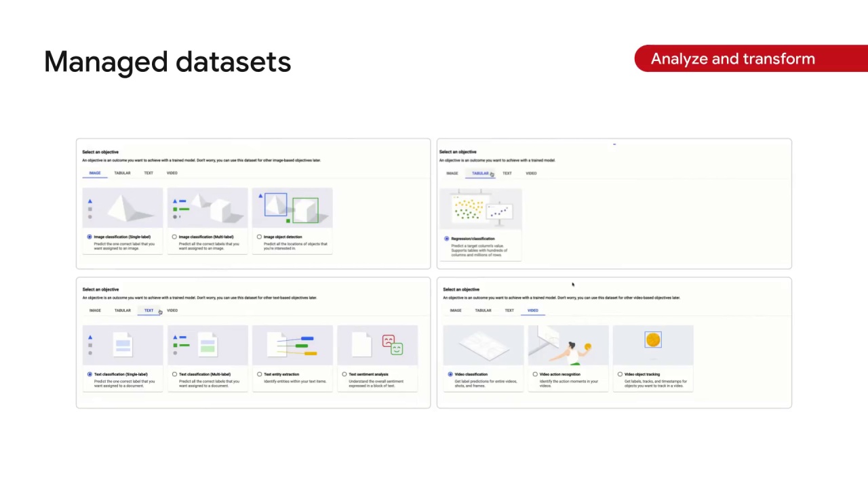
Task: Click 'Select an objective' heading above regression card
Action: coord(458,152)
